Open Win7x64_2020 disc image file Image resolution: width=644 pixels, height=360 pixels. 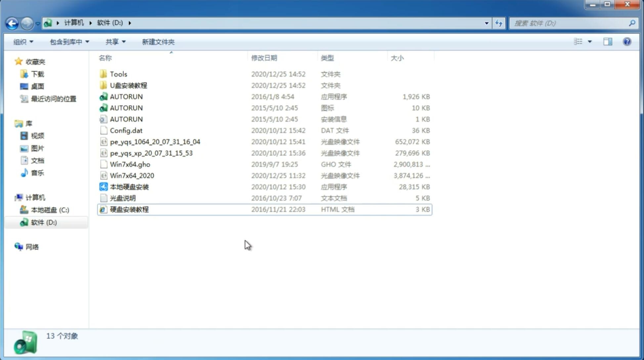click(x=132, y=176)
